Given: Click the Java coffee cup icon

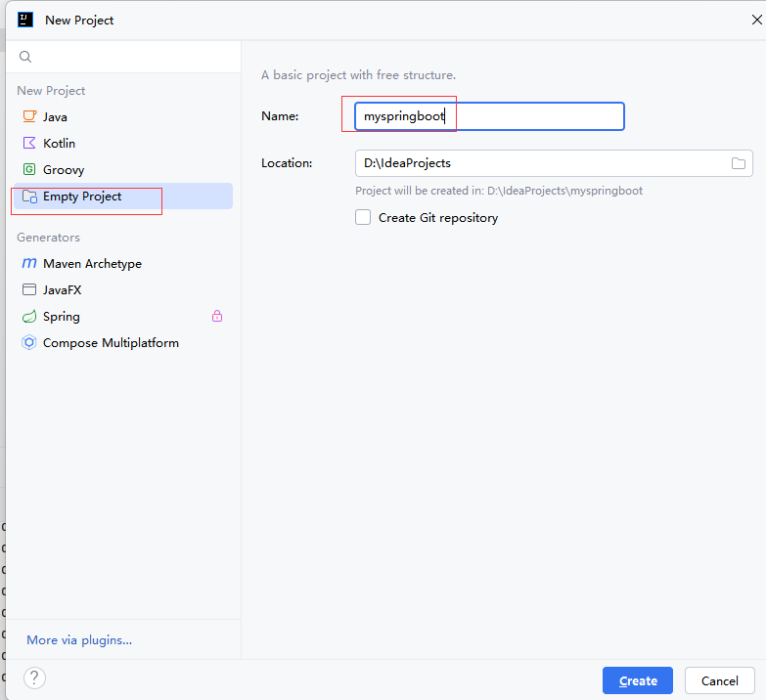Looking at the screenshot, I should click(x=29, y=116).
